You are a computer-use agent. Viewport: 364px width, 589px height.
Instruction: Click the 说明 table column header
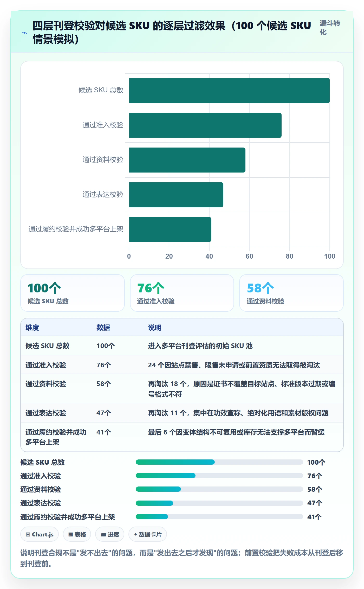(x=155, y=328)
